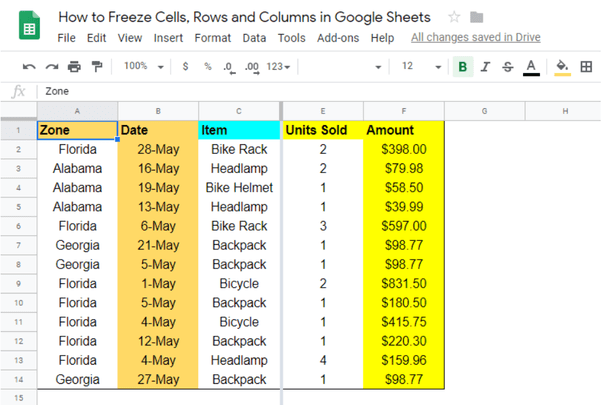
Task: Click the Redo arrow icon
Action: tap(52, 67)
